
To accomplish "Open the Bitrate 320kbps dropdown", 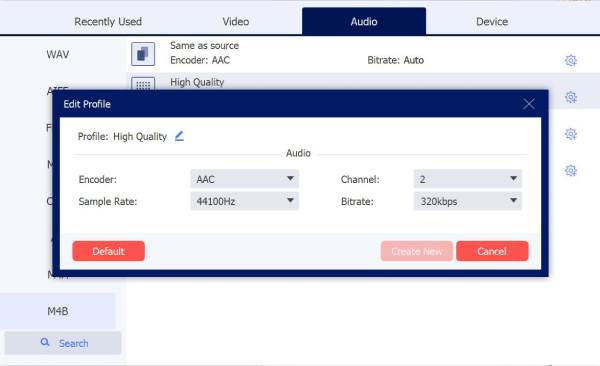I will pyautogui.click(x=468, y=201).
